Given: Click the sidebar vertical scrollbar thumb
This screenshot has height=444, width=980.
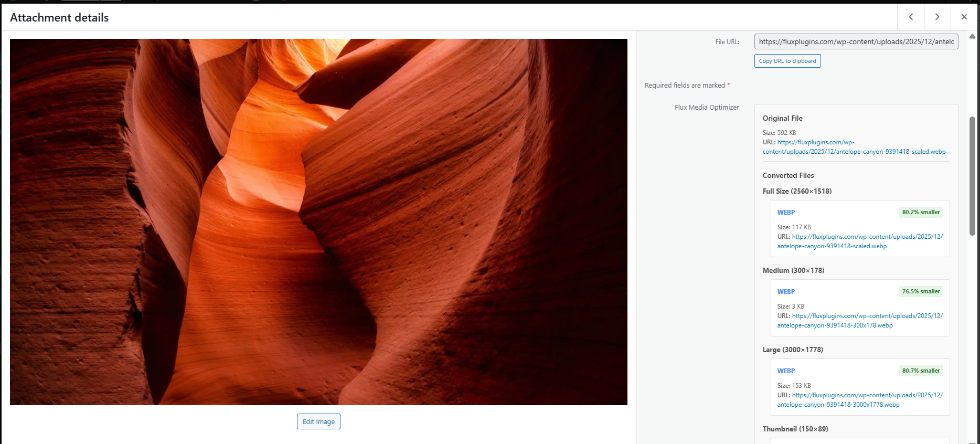Looking at the screenshot, I should (972, 176).
